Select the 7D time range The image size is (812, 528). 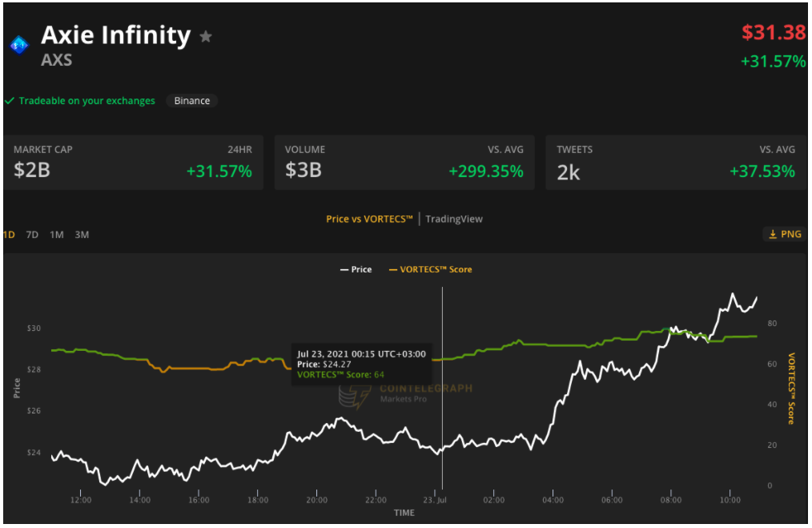pos(32,235)
